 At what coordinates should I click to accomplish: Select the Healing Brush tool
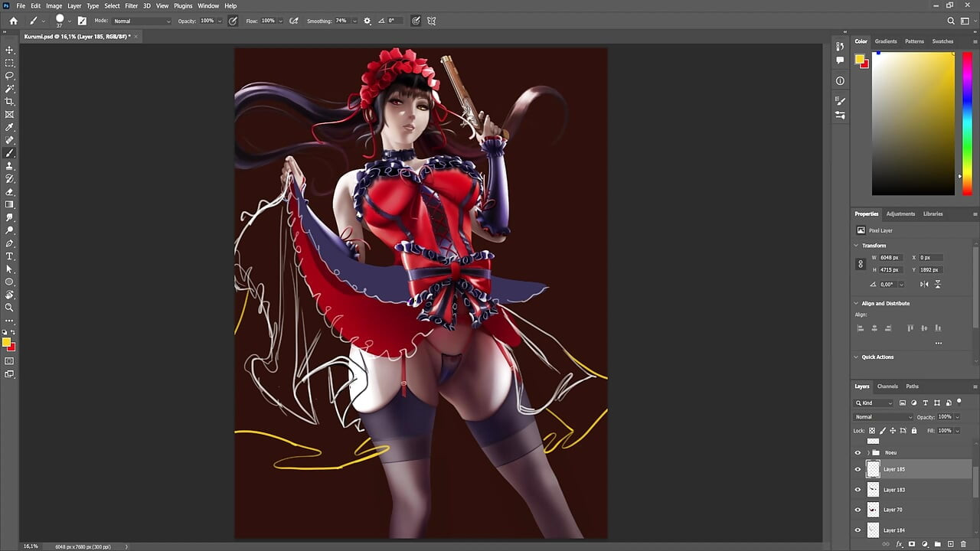pos(10,140)
